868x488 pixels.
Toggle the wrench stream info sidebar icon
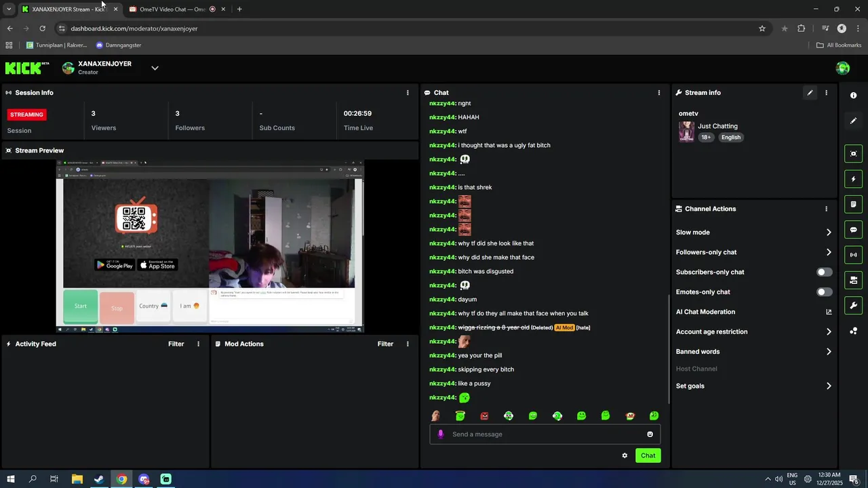point(853,305)
